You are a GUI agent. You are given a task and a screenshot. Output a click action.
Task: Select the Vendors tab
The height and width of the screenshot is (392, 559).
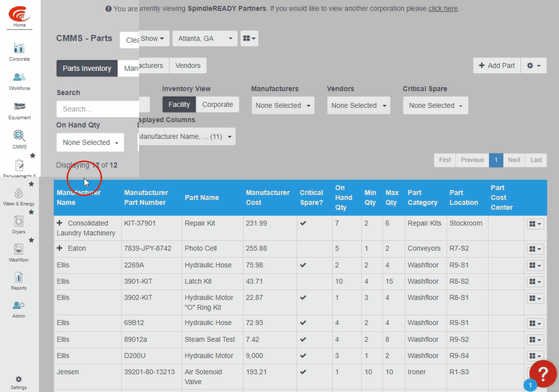[188, 65]
